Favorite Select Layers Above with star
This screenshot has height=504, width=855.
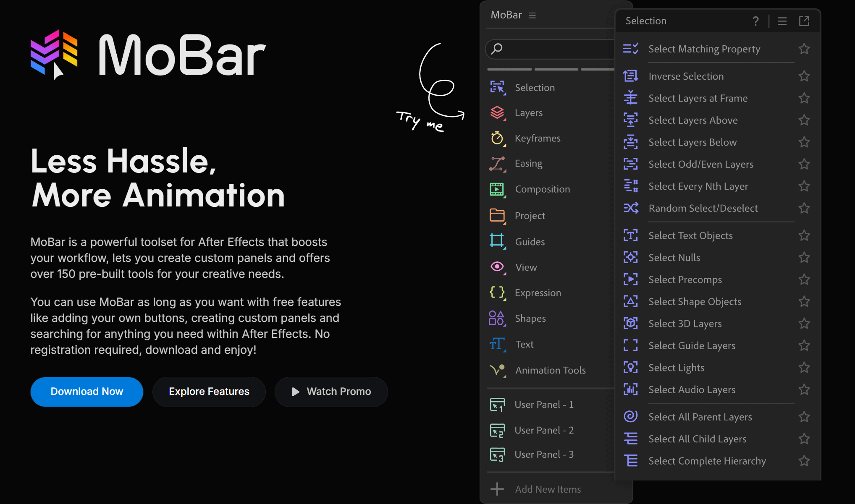(x=804, y=120)
